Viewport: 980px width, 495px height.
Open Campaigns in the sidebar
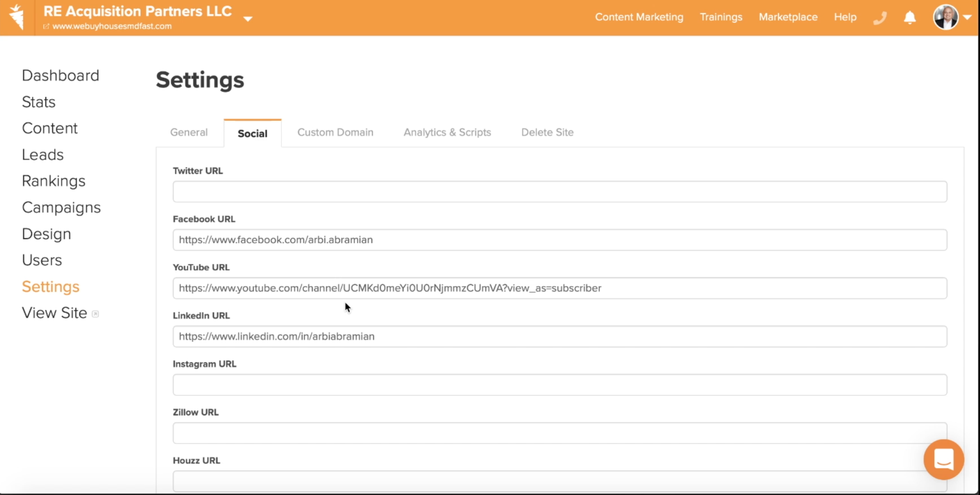pos(61,208)
